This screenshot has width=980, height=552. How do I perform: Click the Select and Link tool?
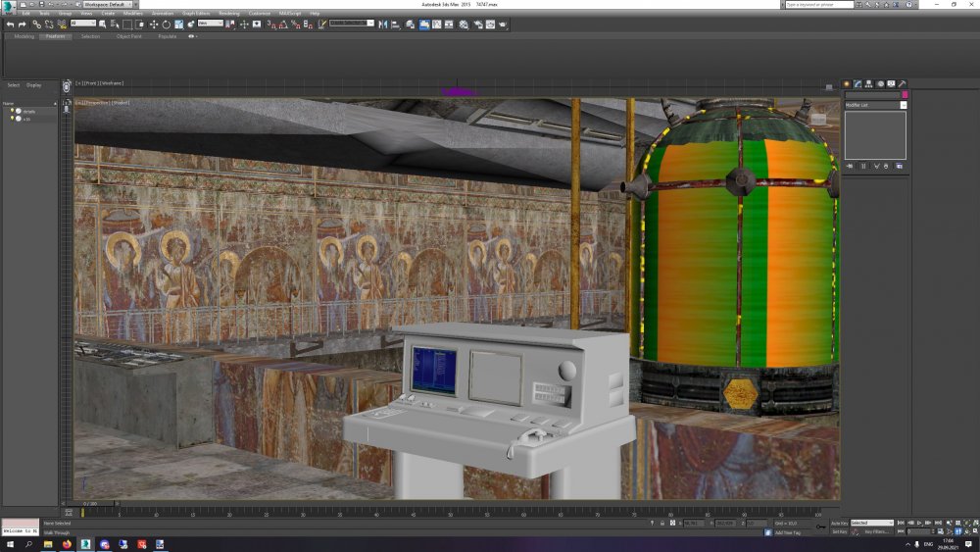pyautogui.click(x=36, y=24)
